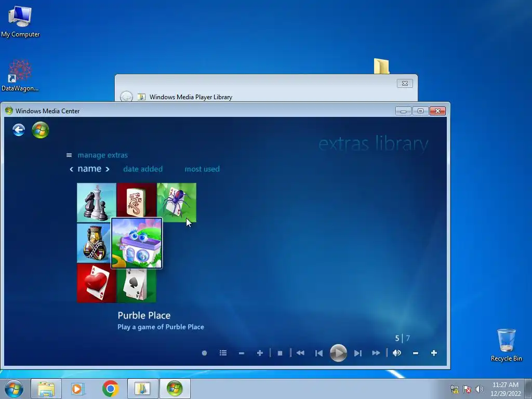Viewport: 532px width, 399px height.
Task: Click back arrow in Media Player Library window
Action: coord(127,97)
